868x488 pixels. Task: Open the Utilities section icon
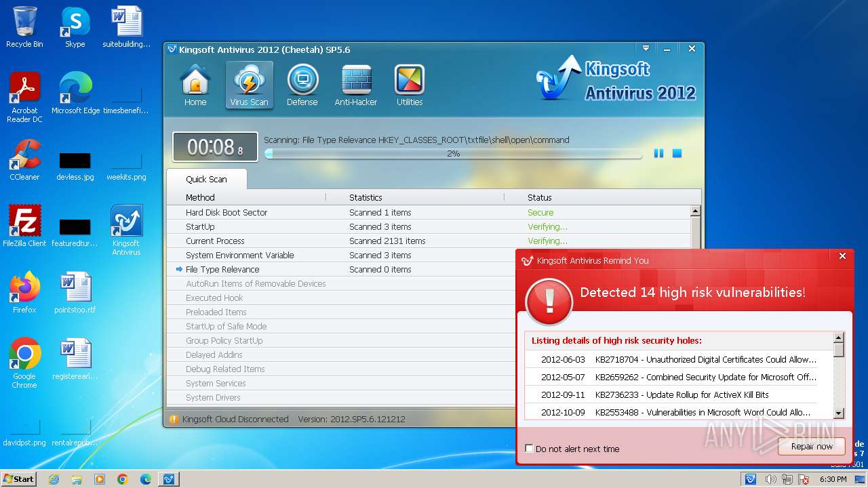(x=410, y=85)
